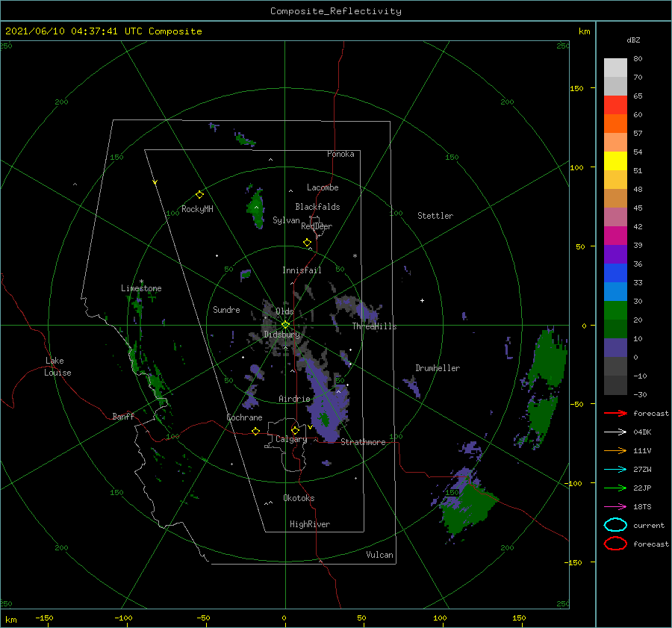Click the RedDeer label
Viewport: 672px width, 628px height.
[317, 226]
